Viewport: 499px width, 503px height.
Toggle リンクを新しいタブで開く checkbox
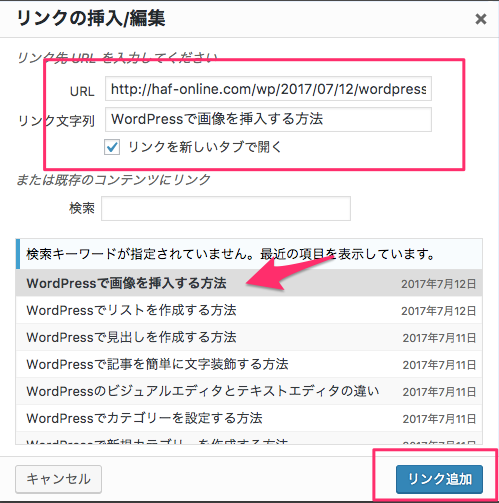(112, 147)
